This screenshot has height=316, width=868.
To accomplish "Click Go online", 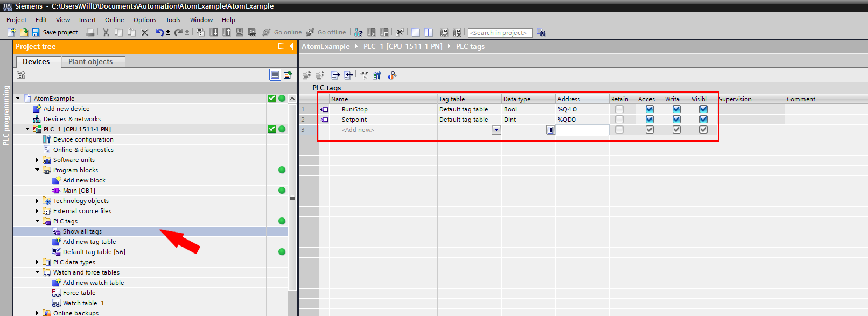I will pyautogui.click(x=282, y=32).
